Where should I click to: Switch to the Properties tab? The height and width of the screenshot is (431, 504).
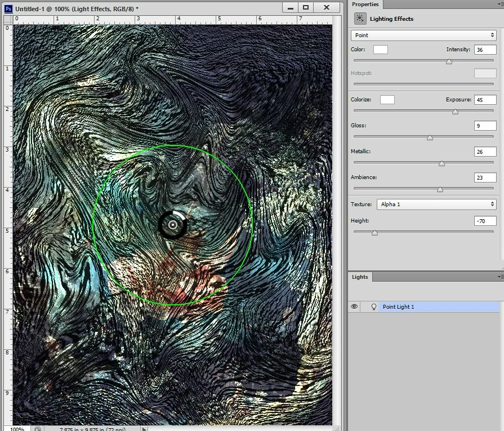point(365,4)
